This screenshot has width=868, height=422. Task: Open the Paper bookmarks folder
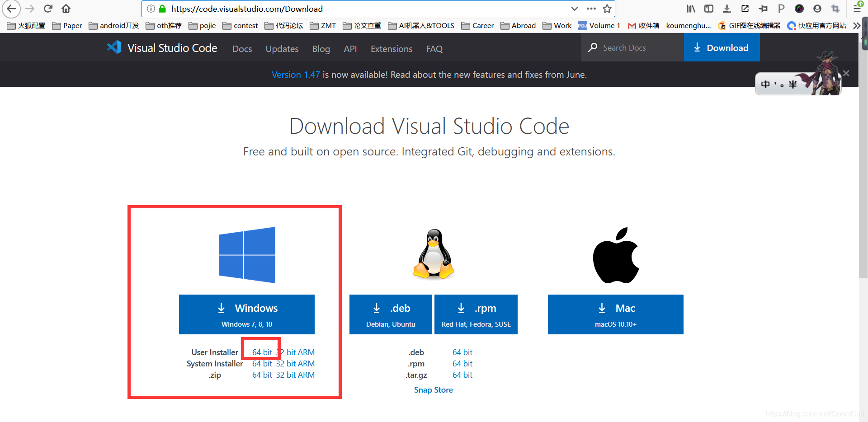tap(67, 26)
